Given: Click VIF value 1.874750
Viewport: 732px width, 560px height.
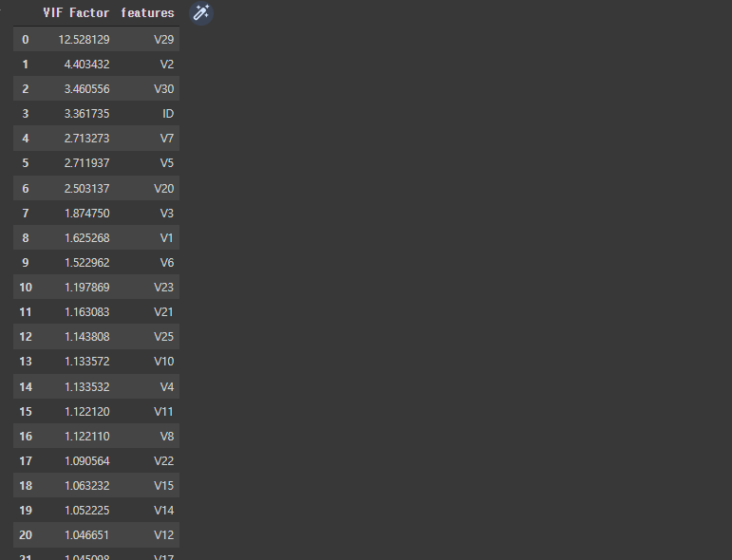Looking at the screenshot, I should 86,214.
